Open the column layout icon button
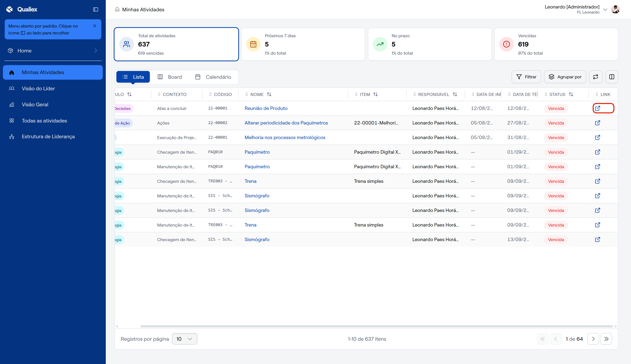Image resolution: width=631 pixels, height=364 pixels. coord(612,77)
